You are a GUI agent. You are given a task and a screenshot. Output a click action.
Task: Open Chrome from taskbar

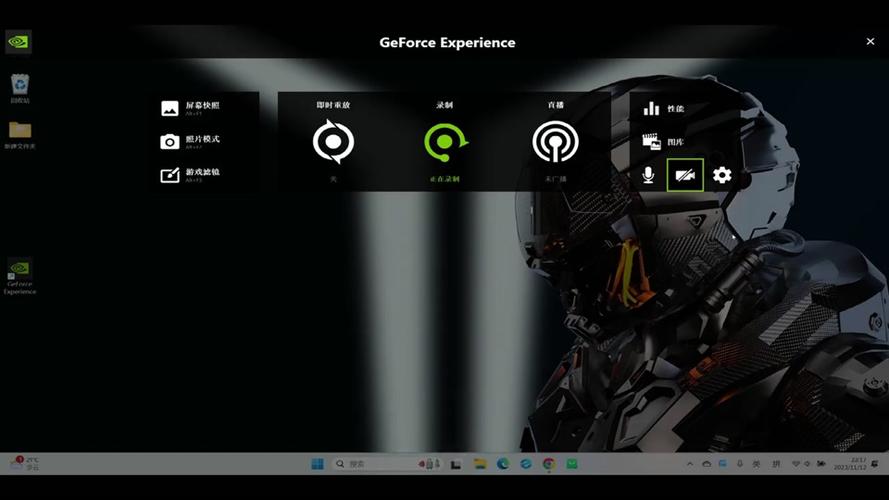click(x=548, y=464)
